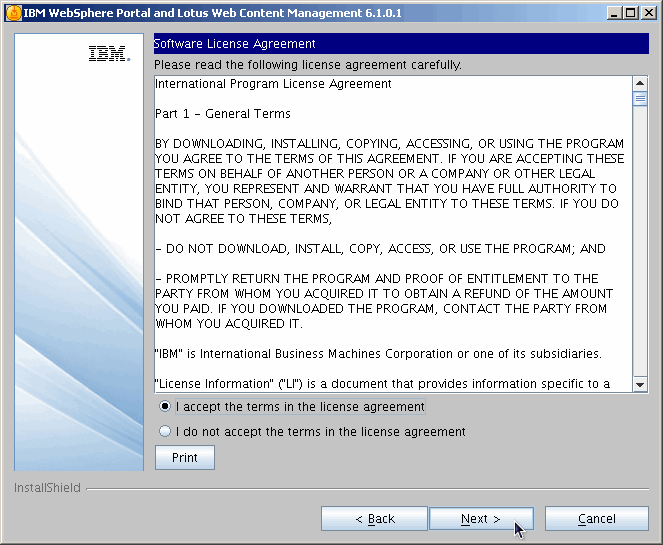Proceed by clicking Next
663x545 pixels.
click(480, 519)
